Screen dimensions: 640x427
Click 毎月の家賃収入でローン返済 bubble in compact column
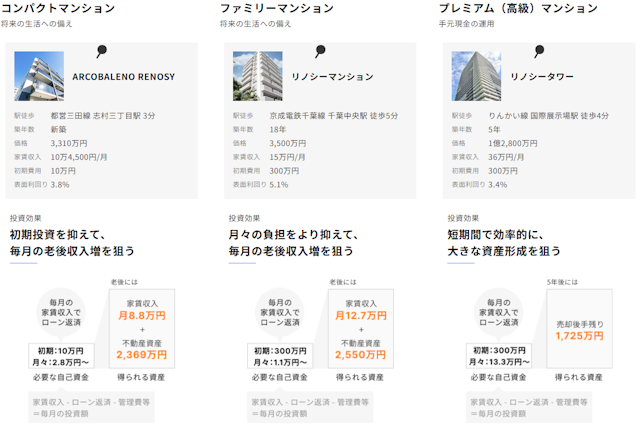tap(61, 313)
